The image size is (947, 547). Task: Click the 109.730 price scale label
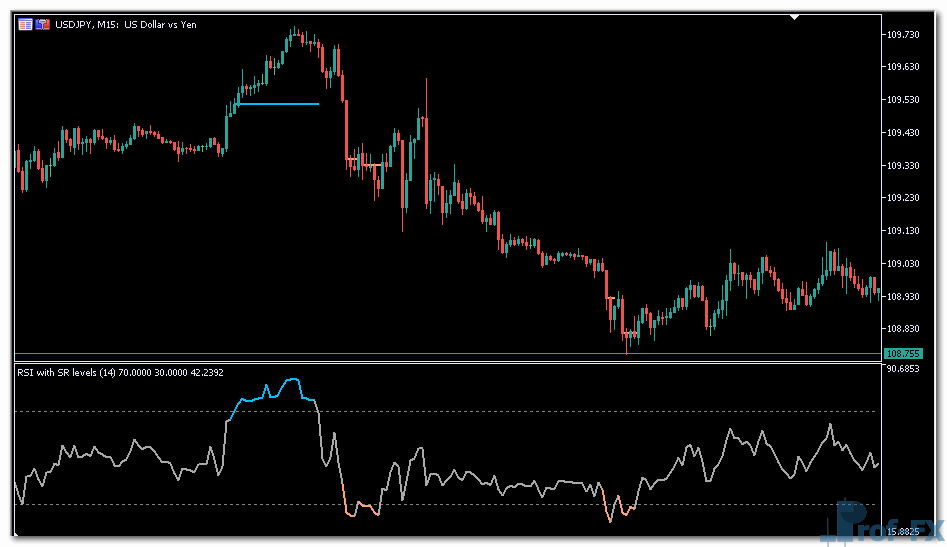click(x=903, y=35)
